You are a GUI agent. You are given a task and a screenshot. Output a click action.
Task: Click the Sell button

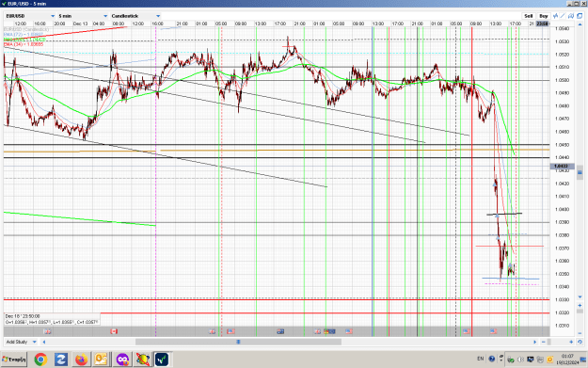[x=528, y=16]
